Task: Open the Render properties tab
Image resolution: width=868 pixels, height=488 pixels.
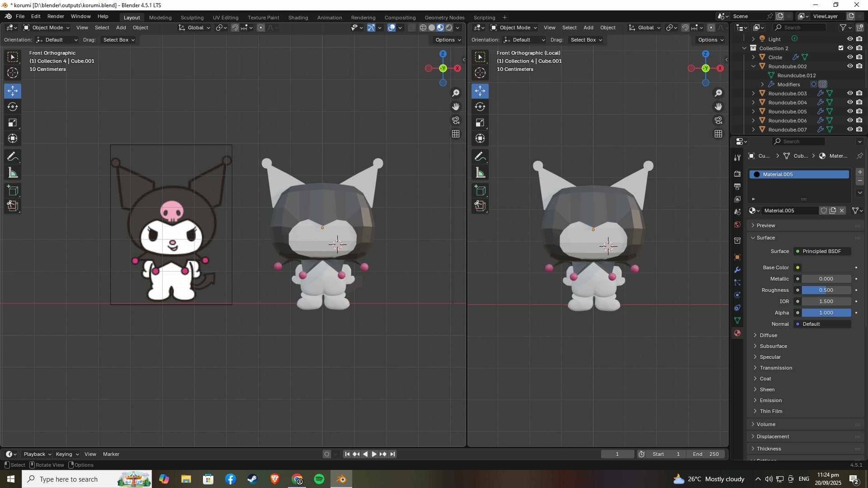Action: tap(737, 174)
